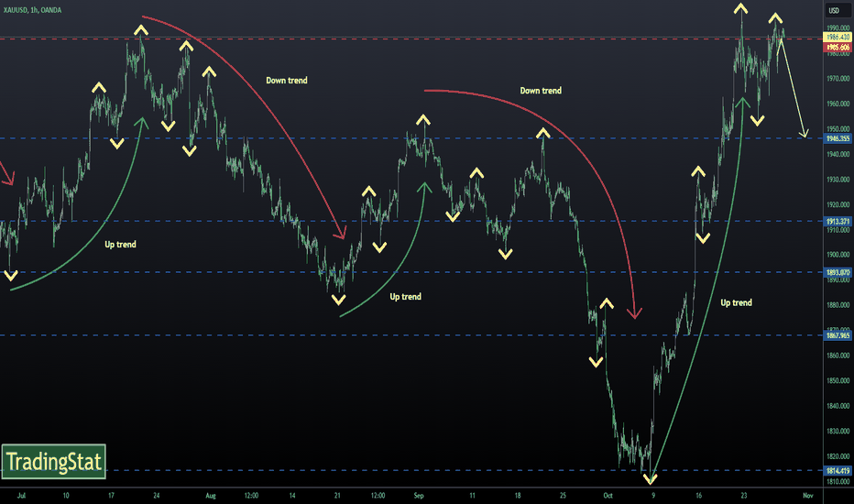854x504 pixels.
Task: Click the Jul label on the time axis
Action: [x=21, y=495]
